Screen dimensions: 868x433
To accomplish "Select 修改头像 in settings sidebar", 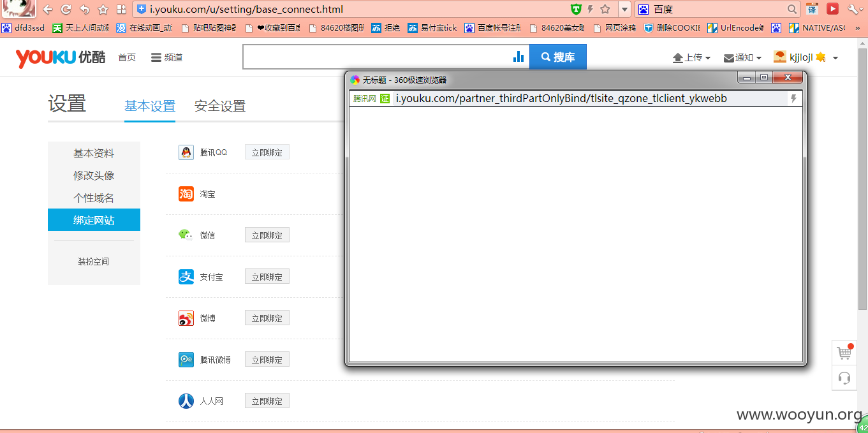I will pyautogui.click(x=94, y=175).
